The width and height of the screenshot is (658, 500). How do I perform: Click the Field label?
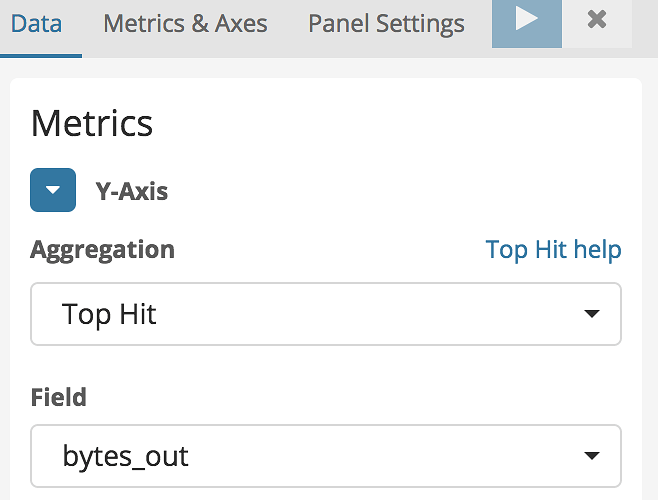[x=58, y=397]
